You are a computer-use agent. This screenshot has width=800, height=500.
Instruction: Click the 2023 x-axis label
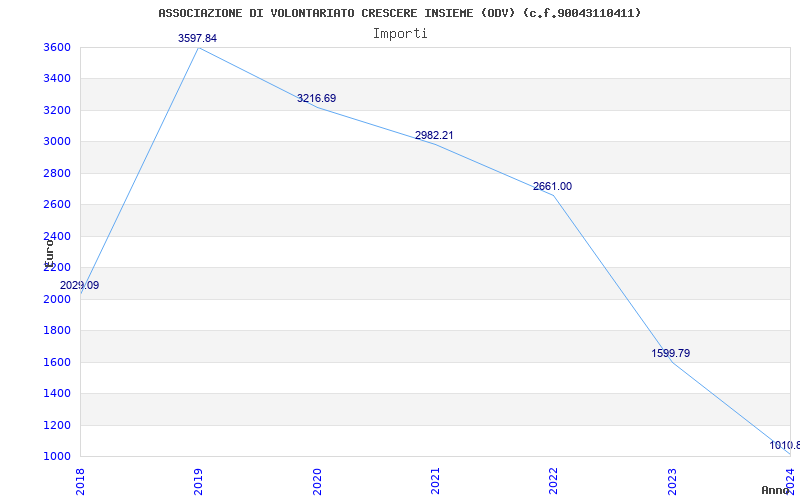click(672, 481)
